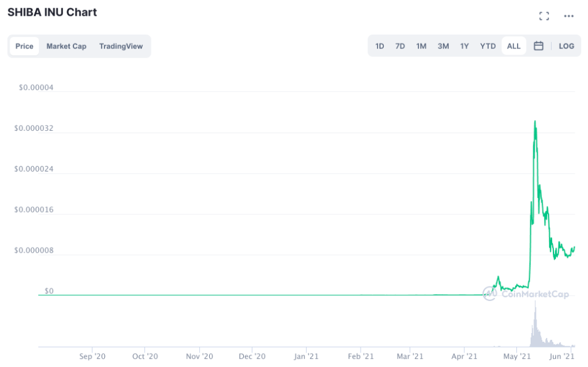588x367 pixels.
Task: Select the 1D time range
Action: (379, 46)
